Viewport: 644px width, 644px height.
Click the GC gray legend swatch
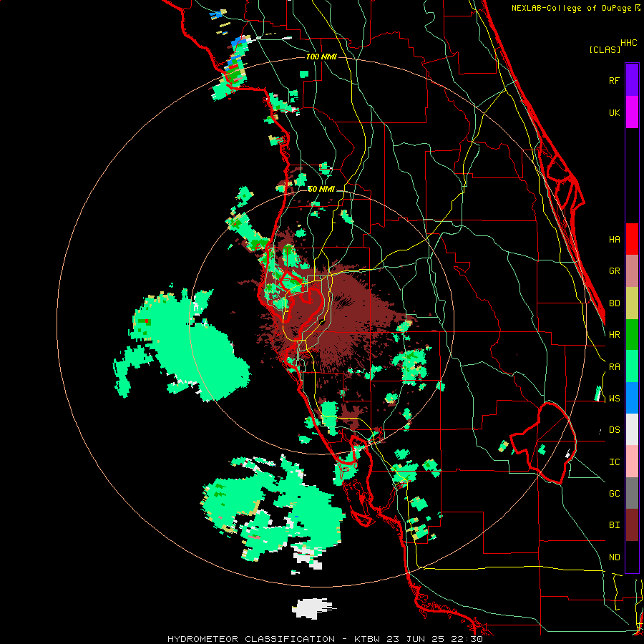point(632,493)
